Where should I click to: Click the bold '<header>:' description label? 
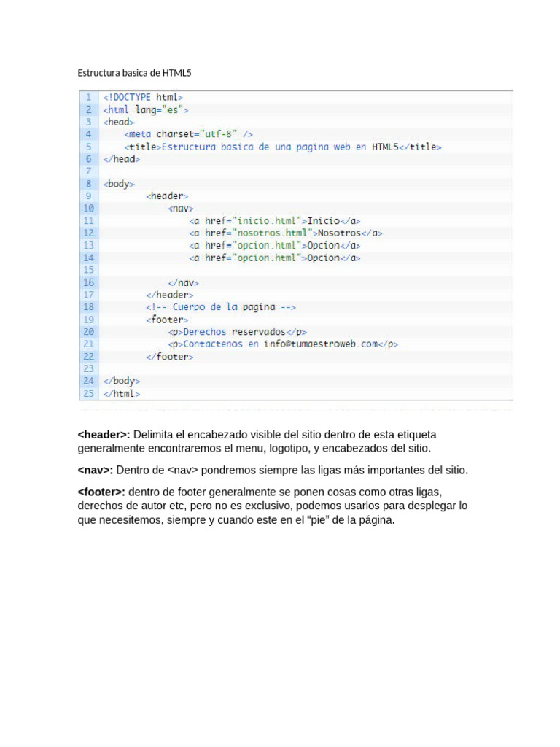(104, 435)
